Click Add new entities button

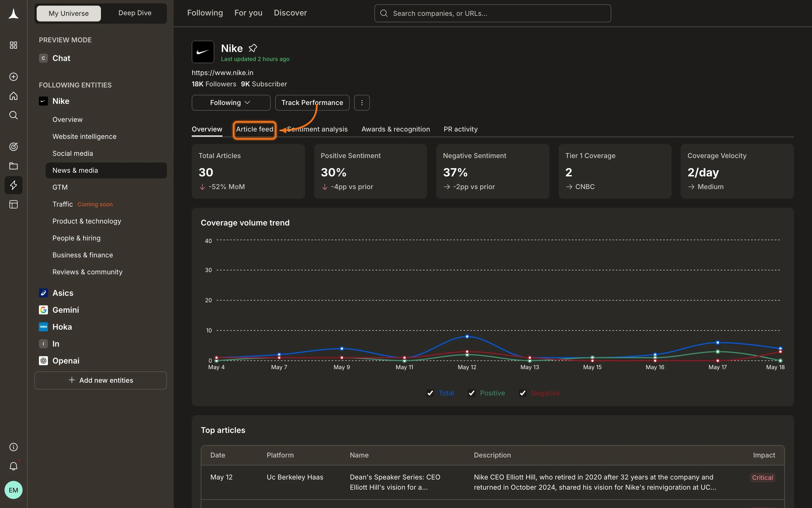[x=101, y=380]
